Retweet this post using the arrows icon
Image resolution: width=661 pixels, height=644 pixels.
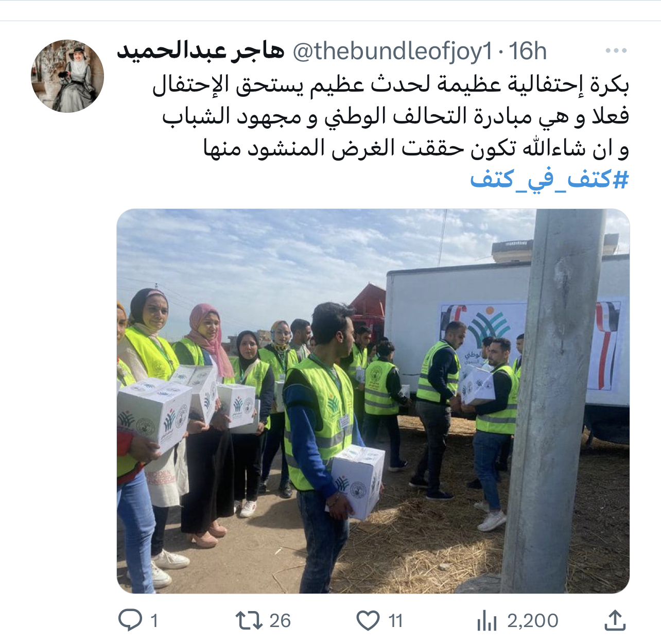click(x=249, y=620)
